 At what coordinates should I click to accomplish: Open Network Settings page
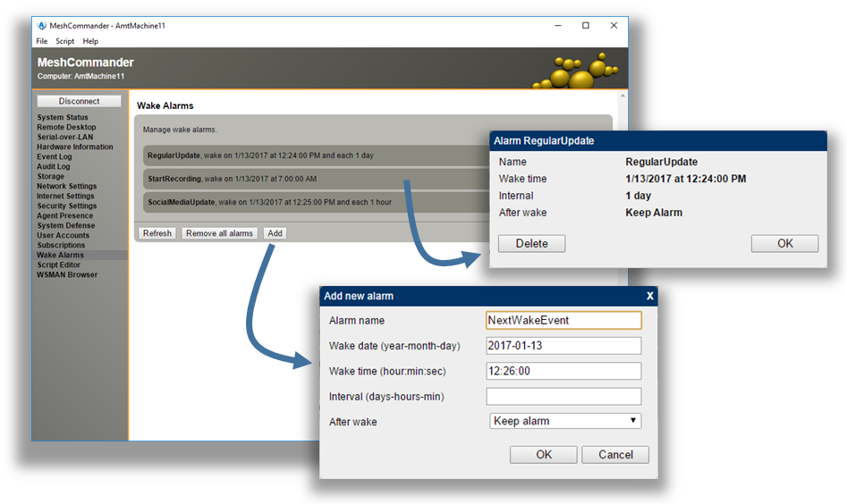[67, 186]
